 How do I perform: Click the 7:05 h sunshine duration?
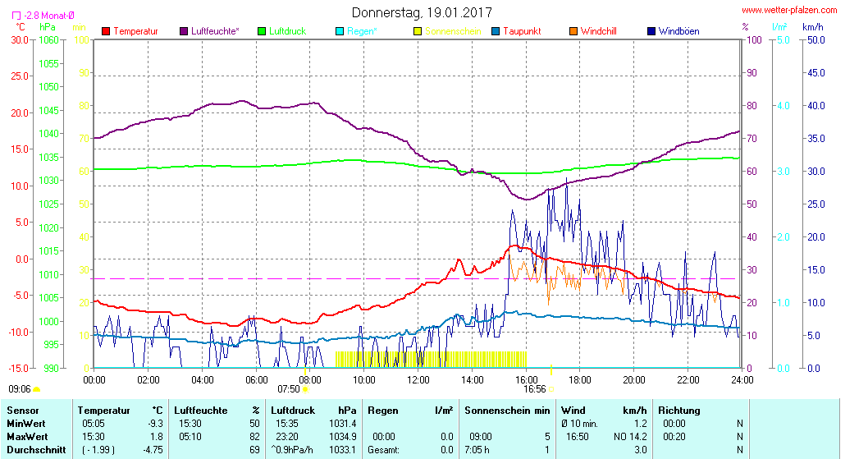[x=477, y=450]
